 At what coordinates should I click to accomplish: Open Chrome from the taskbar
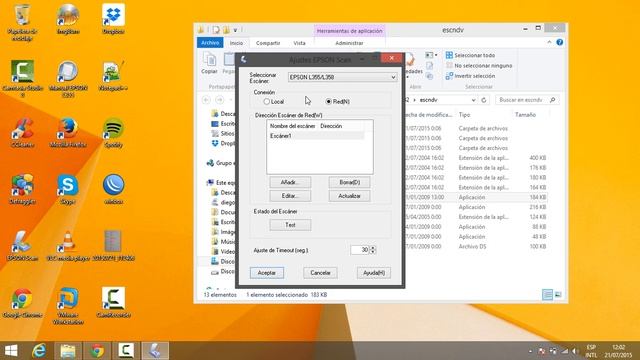[x=97, y=351]
